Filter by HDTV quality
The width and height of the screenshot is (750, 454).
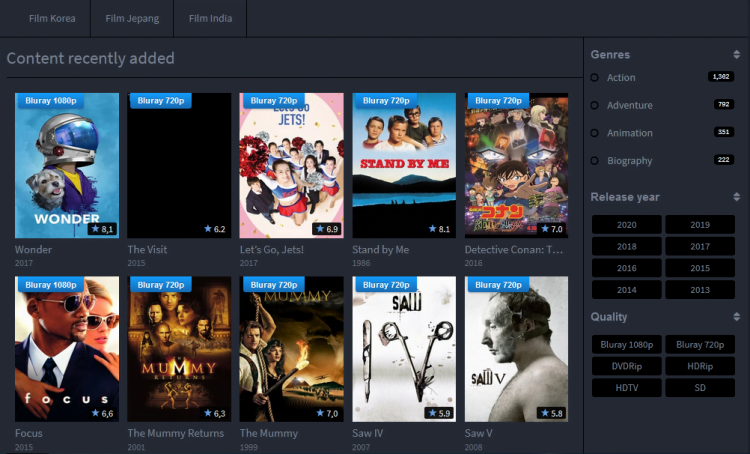[627, 388]
